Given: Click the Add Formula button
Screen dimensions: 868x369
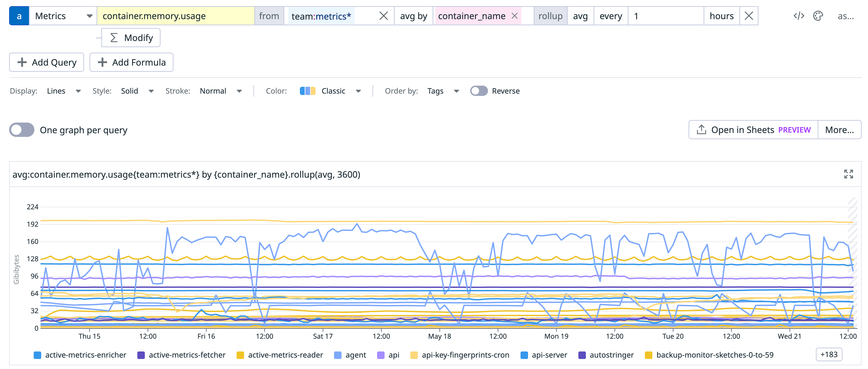Looking at the screenshot, I should 131,62.
